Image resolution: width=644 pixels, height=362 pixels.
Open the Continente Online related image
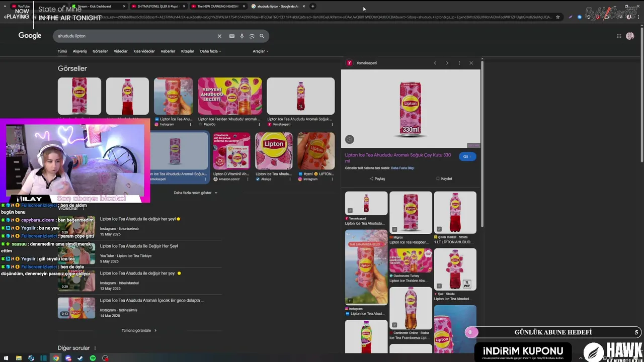(411, 308)
